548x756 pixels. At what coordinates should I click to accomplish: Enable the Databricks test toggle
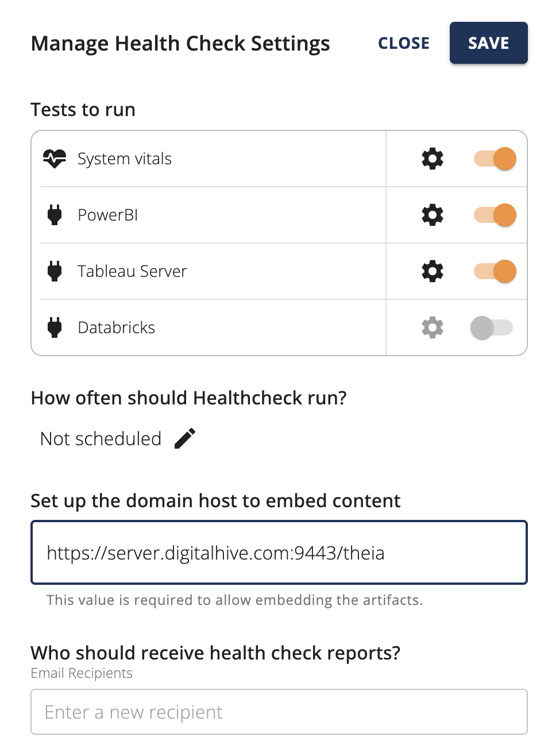click(492, 327)
